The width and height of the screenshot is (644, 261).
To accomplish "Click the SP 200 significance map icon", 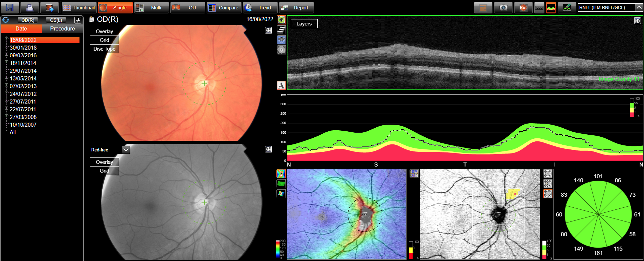I will (x=414, y=174).
